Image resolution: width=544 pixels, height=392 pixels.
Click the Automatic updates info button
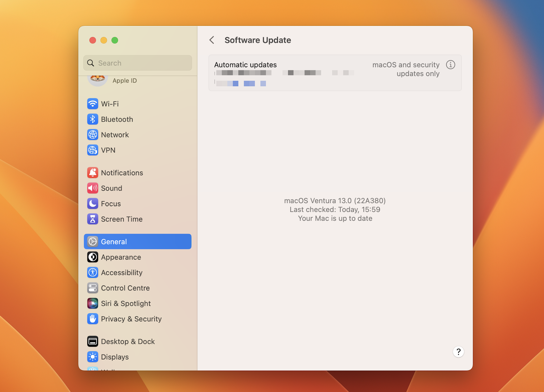[451, 65]
